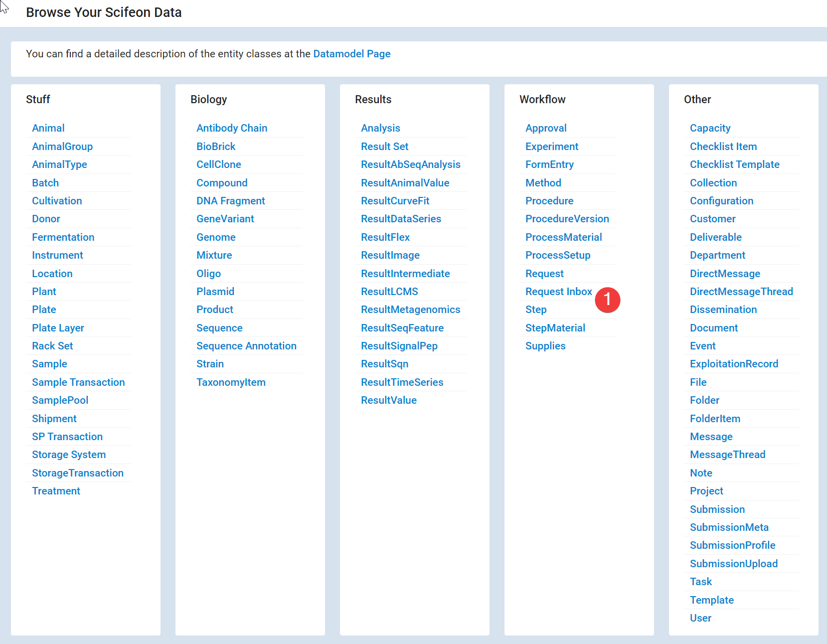
Task: Open the DirectMessageThread entity
Action: (741, 292)
